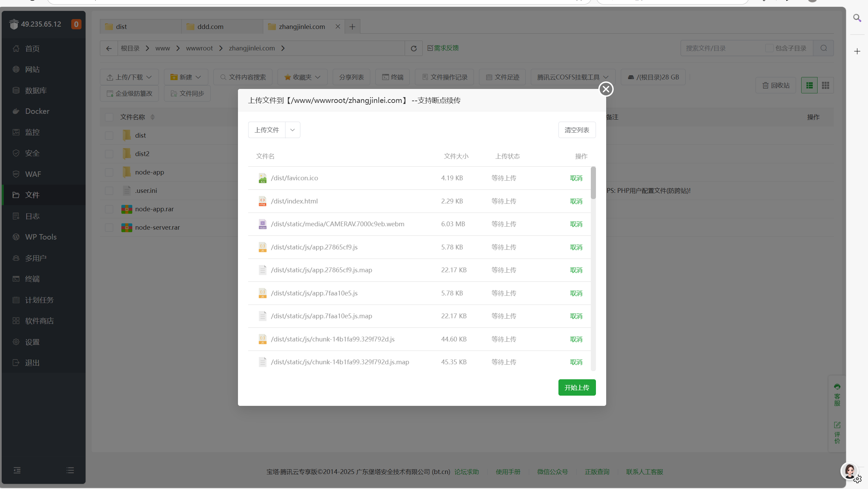Image resolution: width=868 pixels, height=489 pixels.
Task: Check the 包含子目录 checkbox
Action: tap(769, 48)
